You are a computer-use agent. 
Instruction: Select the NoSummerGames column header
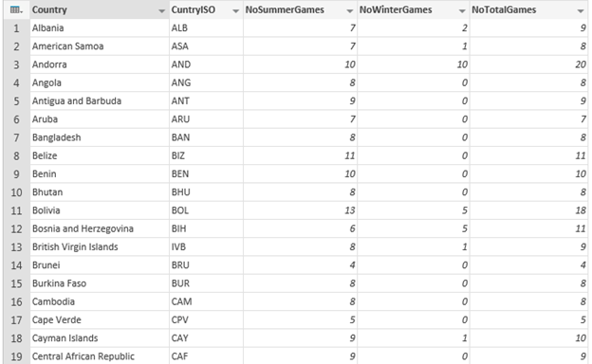coord(300,9)
